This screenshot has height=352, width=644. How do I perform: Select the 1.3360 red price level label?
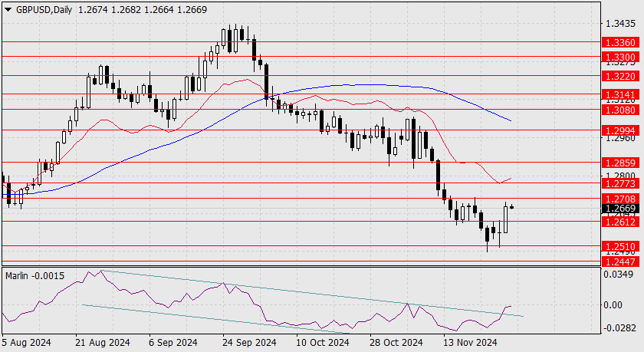(620, 42)
